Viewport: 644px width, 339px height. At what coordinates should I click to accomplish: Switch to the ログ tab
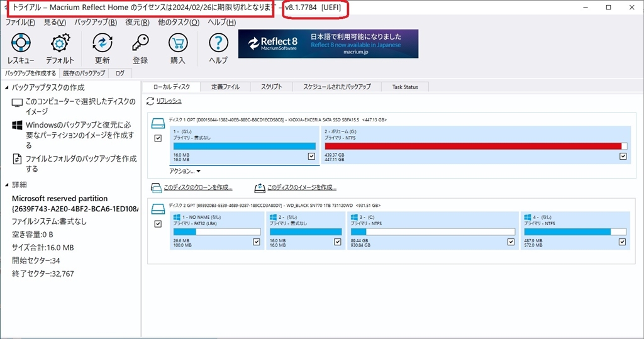point(120,73)
